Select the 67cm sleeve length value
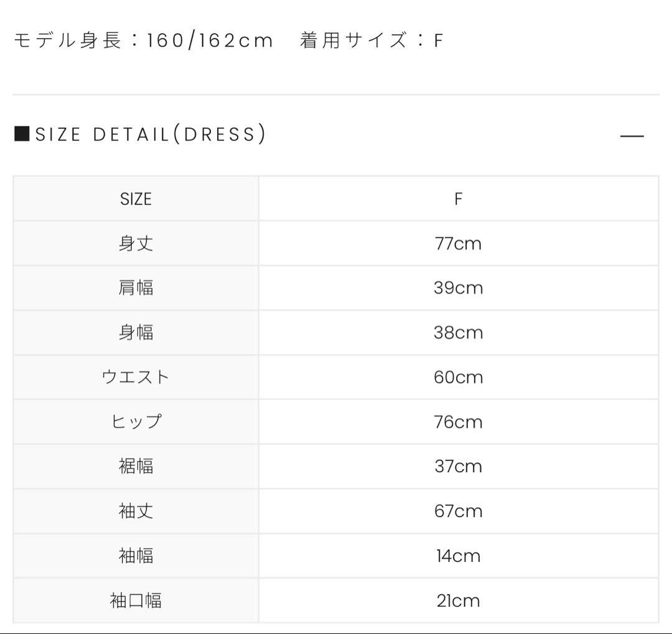 click(x=458, y=511)
